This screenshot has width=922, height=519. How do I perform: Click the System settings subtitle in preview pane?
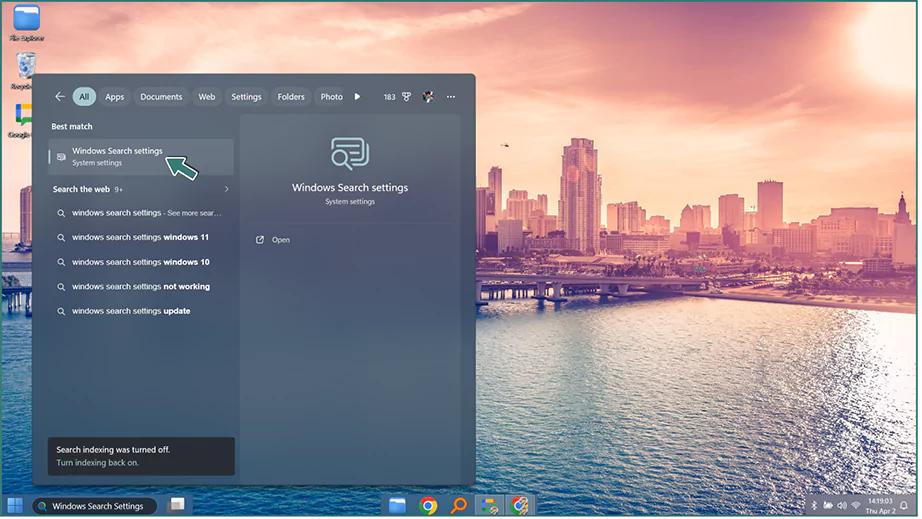(x=351, y=202)
